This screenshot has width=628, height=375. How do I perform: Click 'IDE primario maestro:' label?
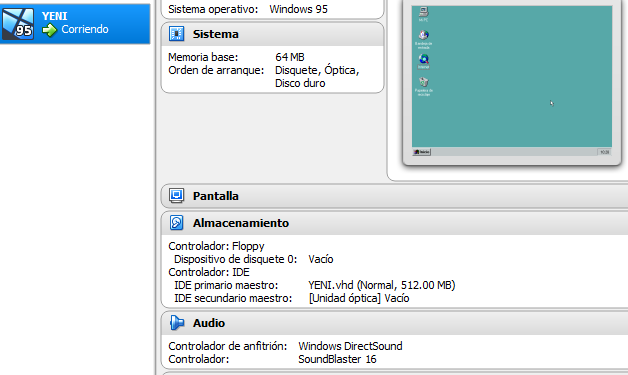226,285
